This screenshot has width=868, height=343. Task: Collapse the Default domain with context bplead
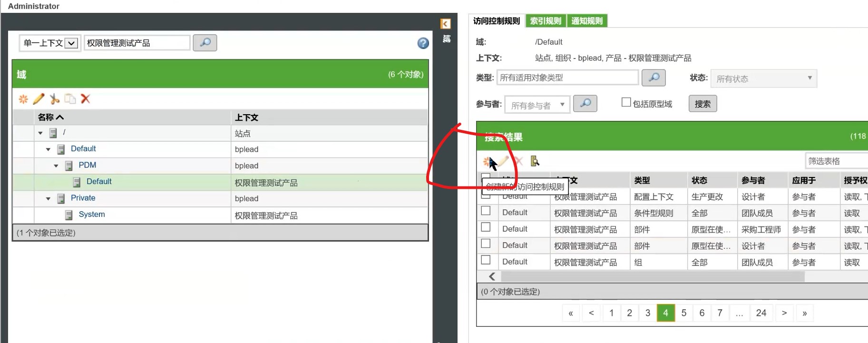tap(48, 149)
